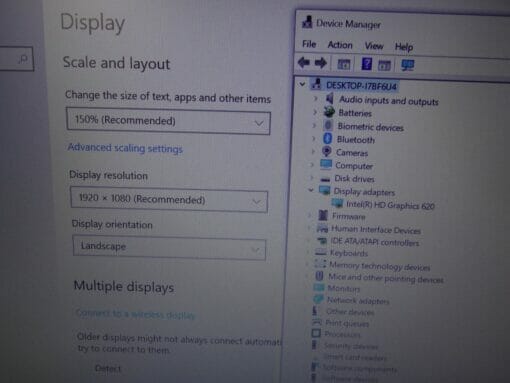Click the icon beside Intel(R) HD Graphics 620
The height and width of the screenshot is (383, 510).
pyautogui.click(x=337, y=203)
